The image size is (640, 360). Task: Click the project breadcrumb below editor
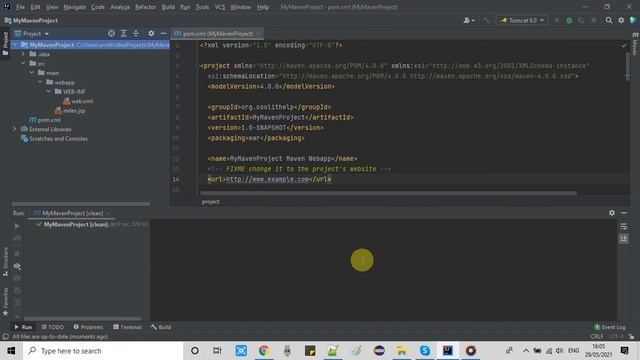[x=211, y=202]
